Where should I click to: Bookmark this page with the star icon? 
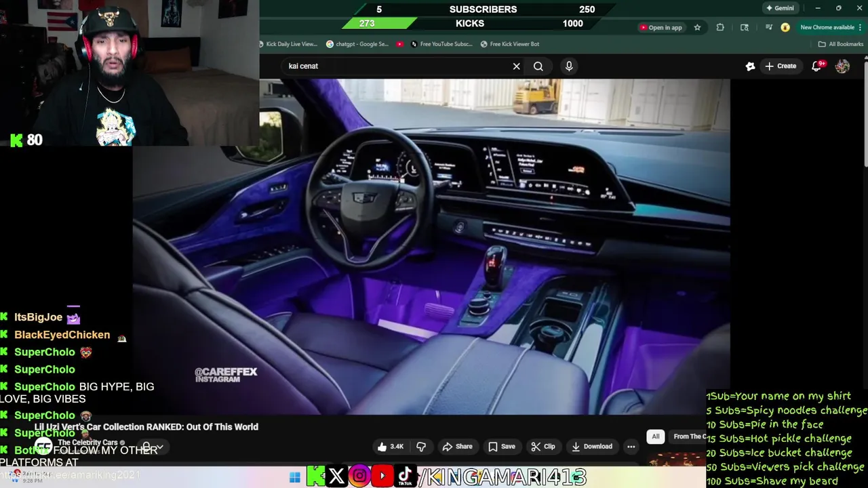point(697,27)
